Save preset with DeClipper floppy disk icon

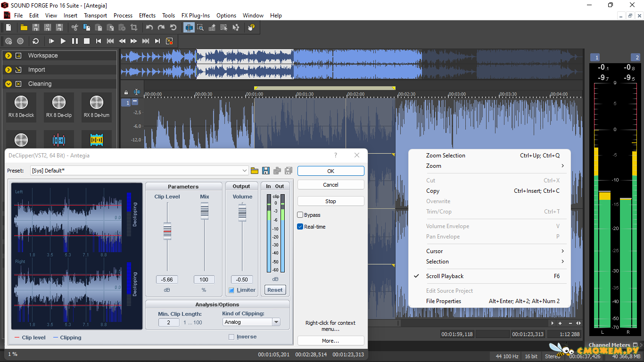pos(266,171)
